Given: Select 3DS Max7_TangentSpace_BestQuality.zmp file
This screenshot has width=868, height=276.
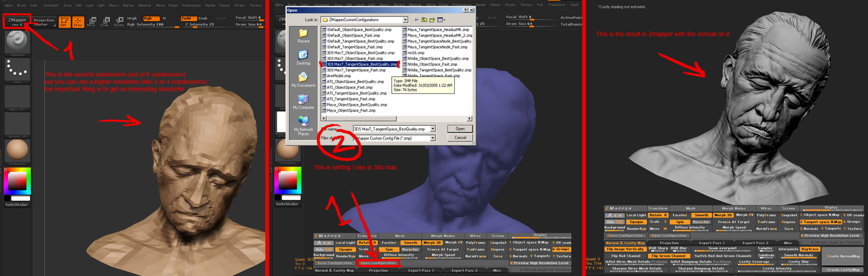Looking at the screenshot, I should point(359,64).
